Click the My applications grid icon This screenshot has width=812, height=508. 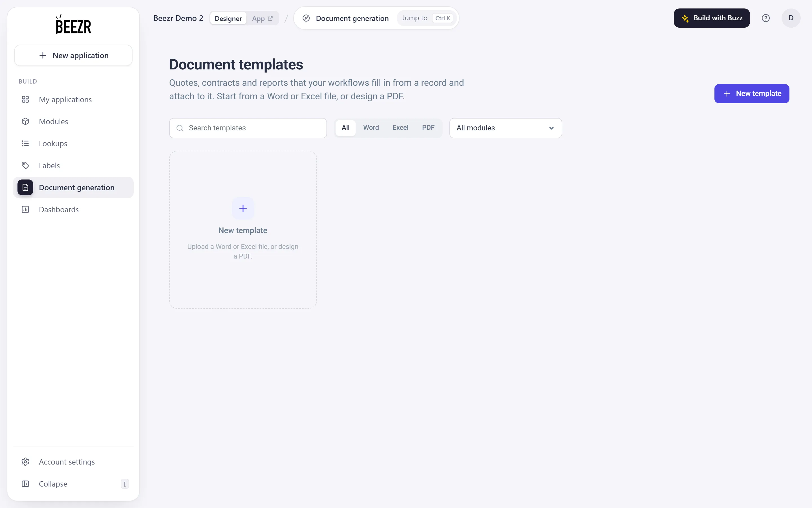25,99
